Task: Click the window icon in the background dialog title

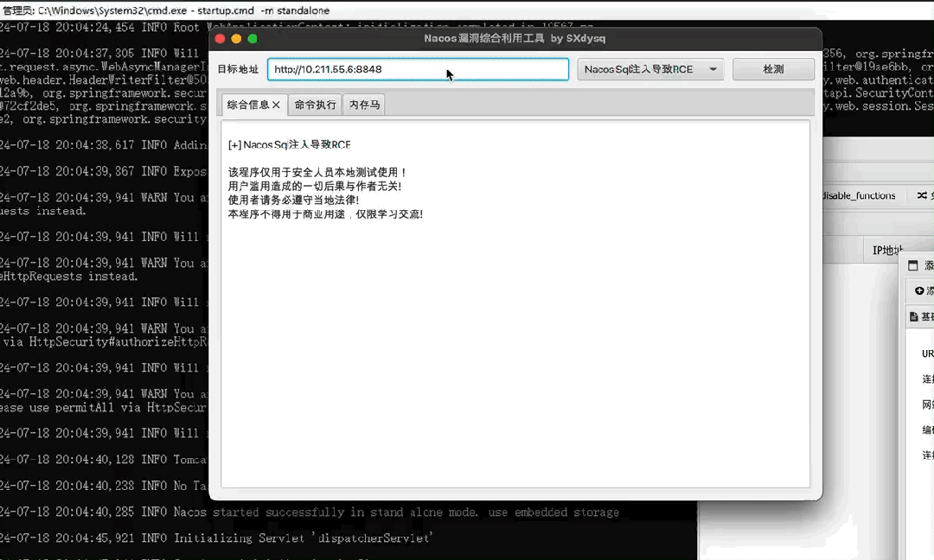Action: [912, 265]
